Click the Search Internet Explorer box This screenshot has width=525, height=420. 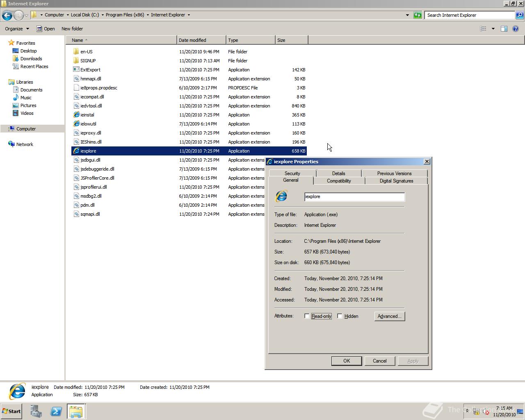click(470, 15)
